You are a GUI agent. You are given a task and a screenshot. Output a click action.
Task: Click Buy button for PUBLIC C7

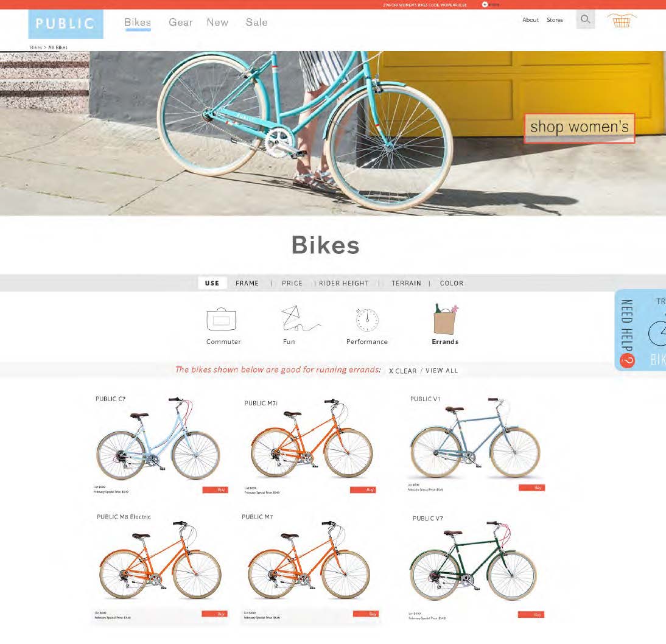(216, 490)
